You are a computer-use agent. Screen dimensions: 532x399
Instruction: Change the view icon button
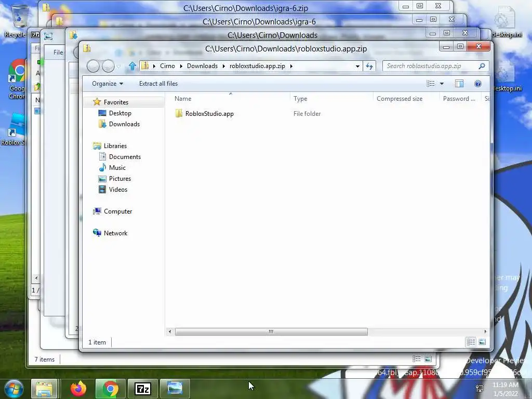pos(431,84)
